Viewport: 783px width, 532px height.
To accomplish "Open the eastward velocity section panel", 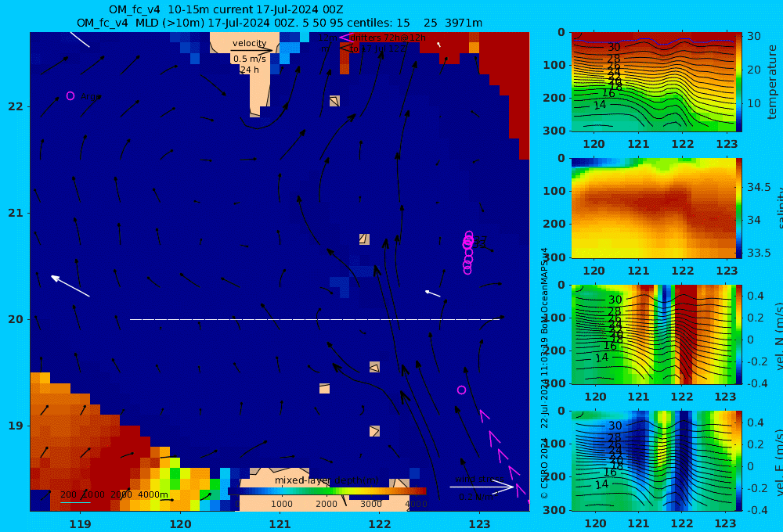I will click(x=653, y=461).
